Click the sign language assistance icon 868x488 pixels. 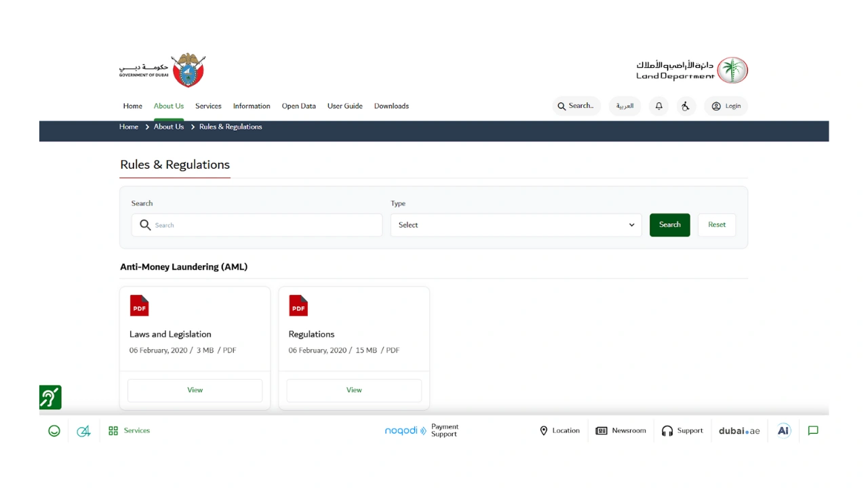click(50, 397)
